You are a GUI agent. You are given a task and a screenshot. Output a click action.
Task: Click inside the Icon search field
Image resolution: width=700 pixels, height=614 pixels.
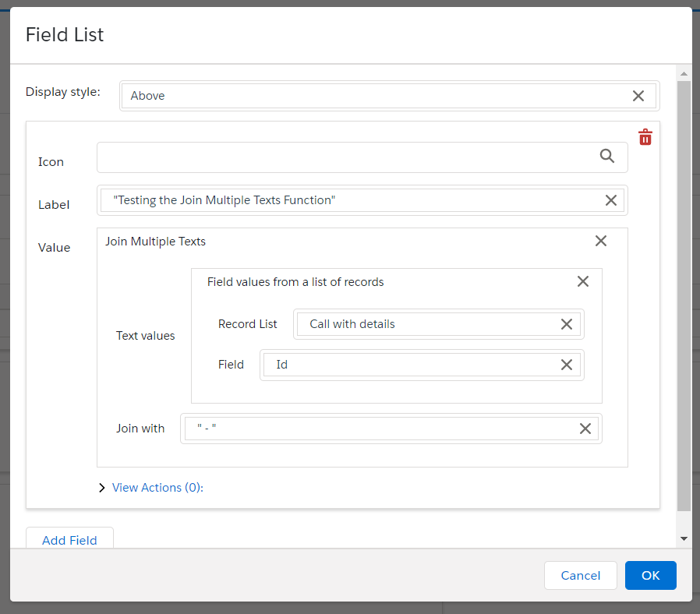pos(343,157)
